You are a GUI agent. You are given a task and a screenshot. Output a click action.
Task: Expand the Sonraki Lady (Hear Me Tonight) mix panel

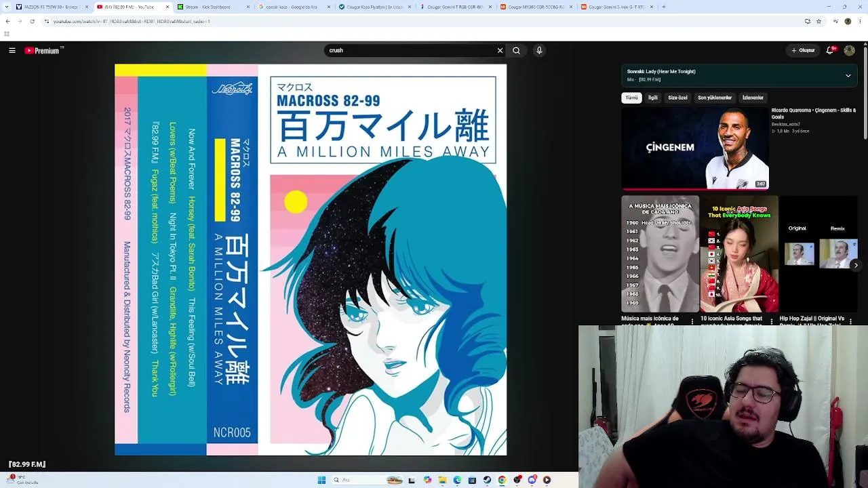tap(848, 75)
